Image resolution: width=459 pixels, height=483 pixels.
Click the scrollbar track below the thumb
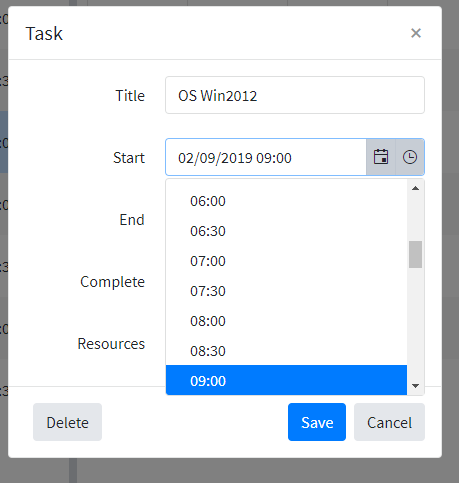(415, 322)
